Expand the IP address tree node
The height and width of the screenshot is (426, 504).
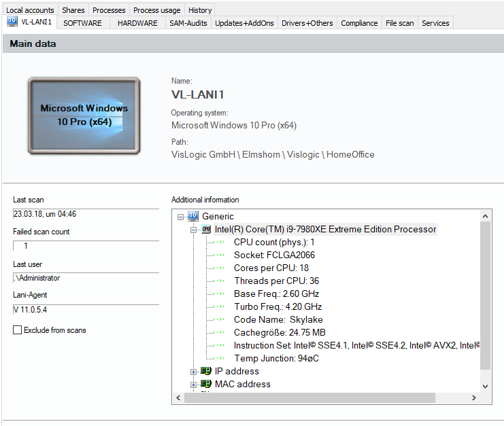(193, 372)
